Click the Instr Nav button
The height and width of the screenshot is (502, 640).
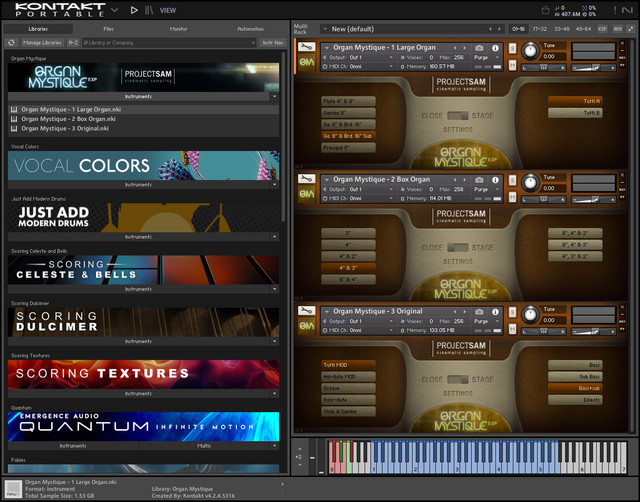273,42
